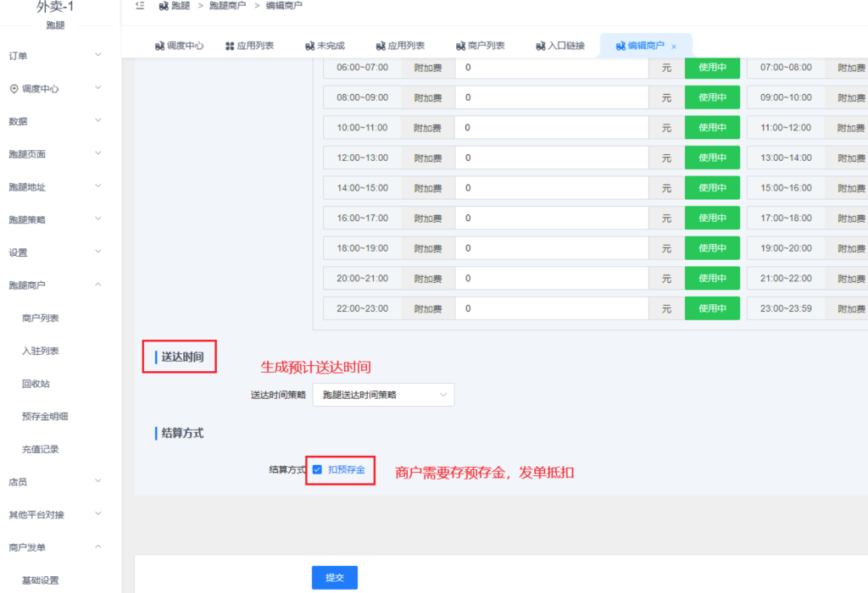This screenshot has width=868, height=593.
Task: Click the location pin icon beside 调度中心 in sidebar
Action: tap(14, 89)
